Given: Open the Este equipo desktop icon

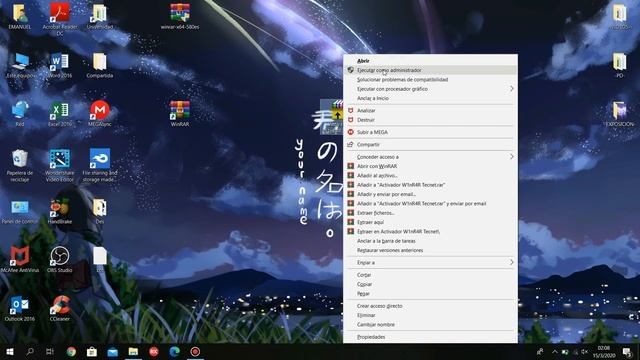Looking at the screenshot, I should tap(19, 65).
